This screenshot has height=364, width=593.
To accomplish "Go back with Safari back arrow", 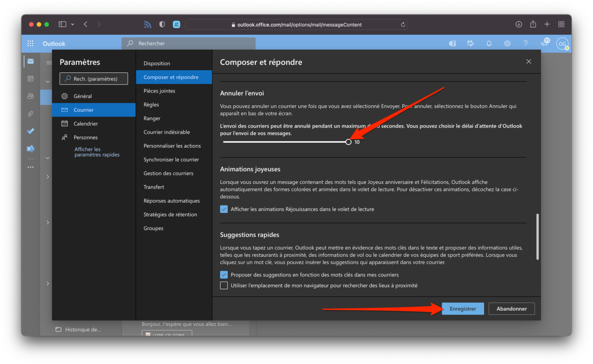I will point(86,24).
